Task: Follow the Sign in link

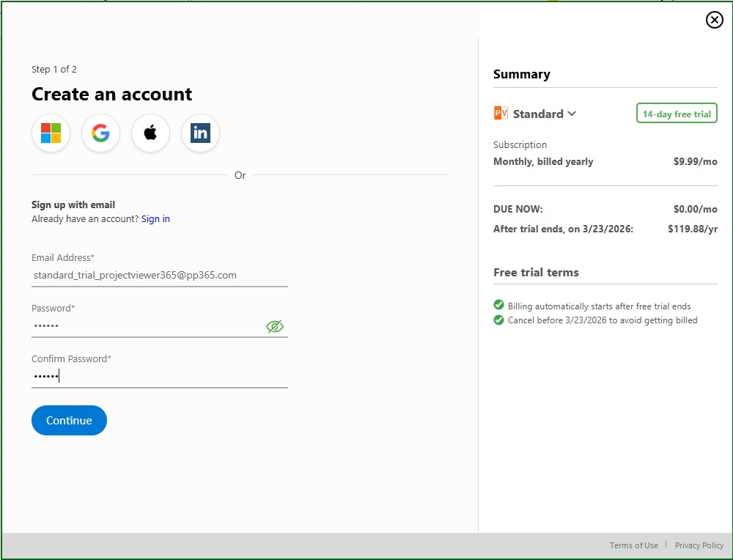Action: click(x=155, y=219)
